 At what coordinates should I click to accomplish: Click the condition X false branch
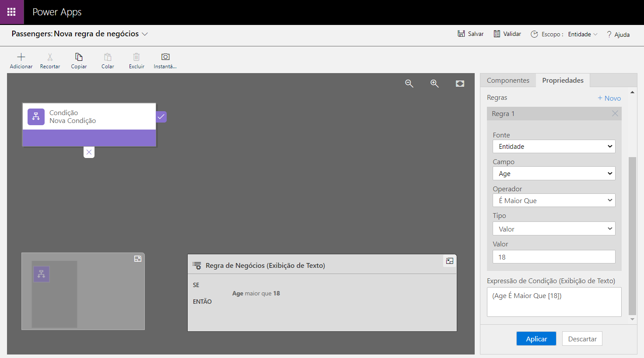click(x=89, y=152)
